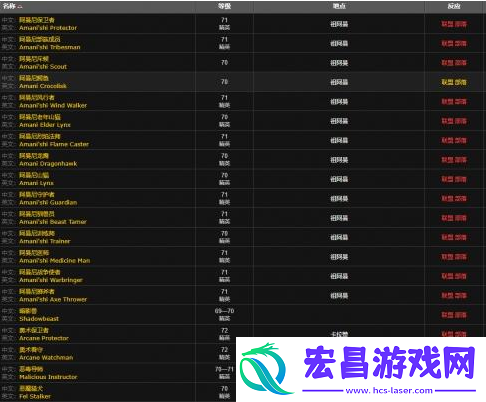This screenshot has width=486, height=402.
Task: Click location cell in Amani'shi Axe Thrower row
Action: 339,295
